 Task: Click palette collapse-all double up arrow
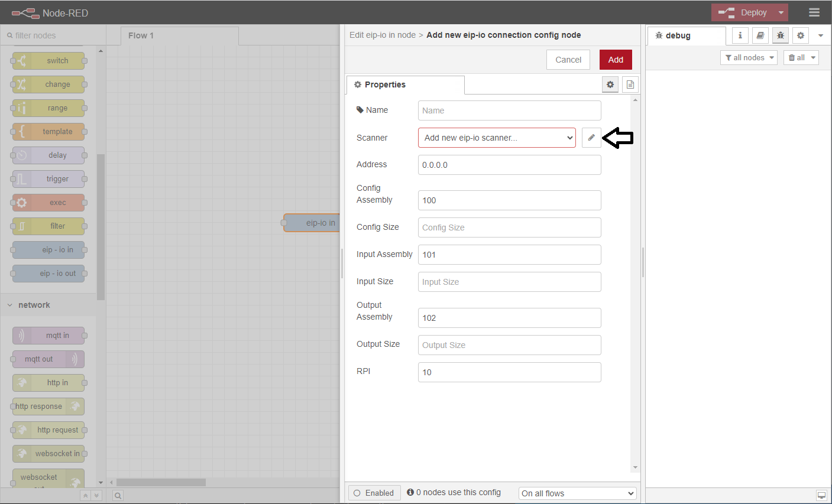pyautogui.click(x=86, y=495)
